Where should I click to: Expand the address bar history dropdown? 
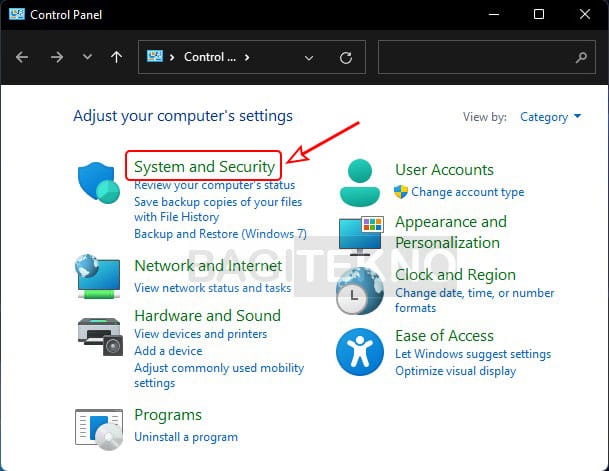(309, 58)
